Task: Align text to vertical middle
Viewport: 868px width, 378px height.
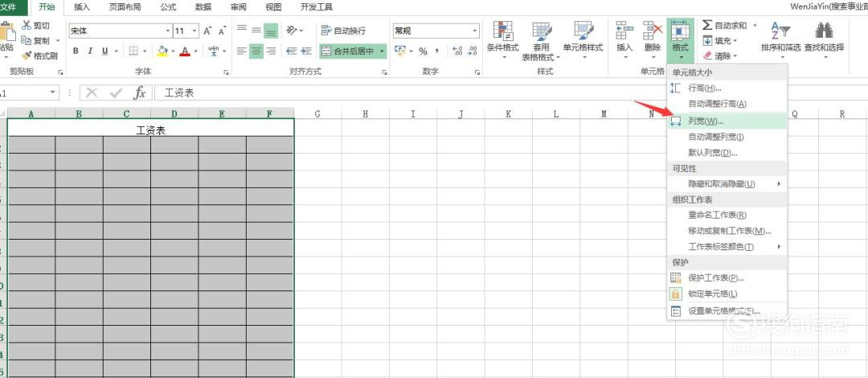Action: 256,30
